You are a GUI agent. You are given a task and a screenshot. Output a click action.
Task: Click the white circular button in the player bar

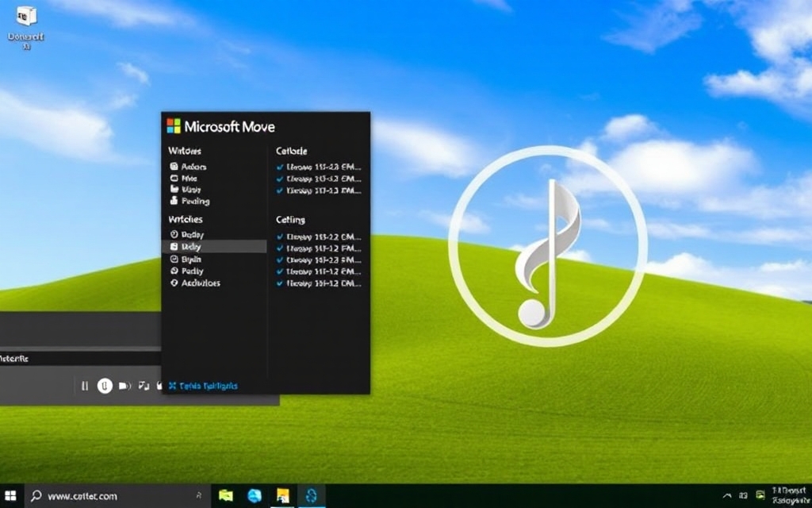pyautogui.click(x=105, y=386)
